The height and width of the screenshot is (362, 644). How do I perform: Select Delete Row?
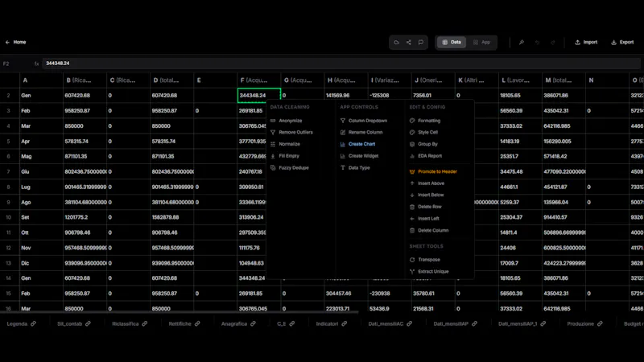click(430, 207)
